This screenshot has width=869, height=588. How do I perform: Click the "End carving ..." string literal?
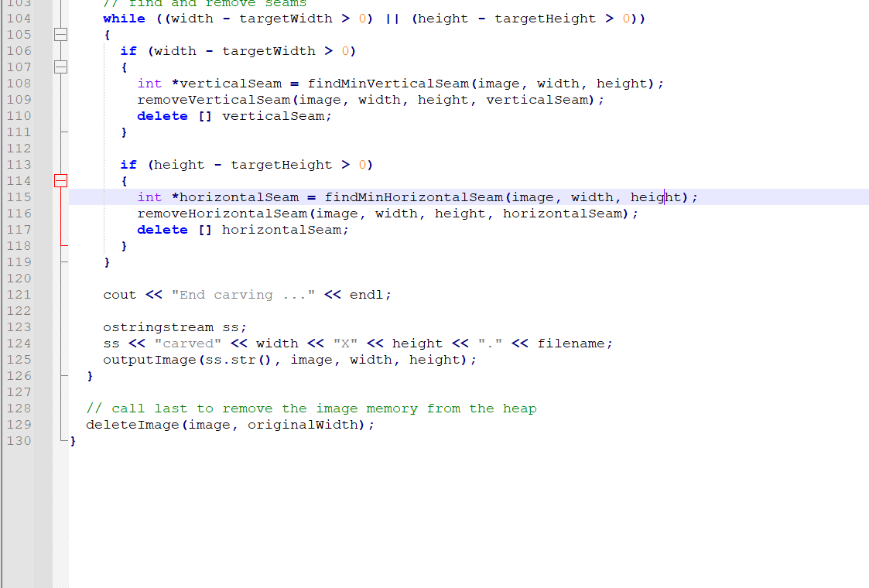coord(243,295)
